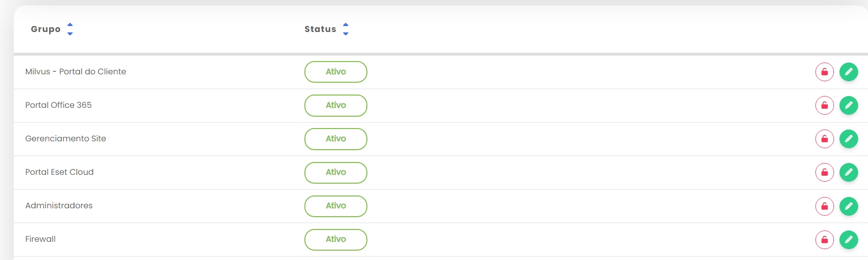Select the Gerenciamento Site group name
Image resolution: width=868 pixels, height=260 pixels.
click(65, 138)
